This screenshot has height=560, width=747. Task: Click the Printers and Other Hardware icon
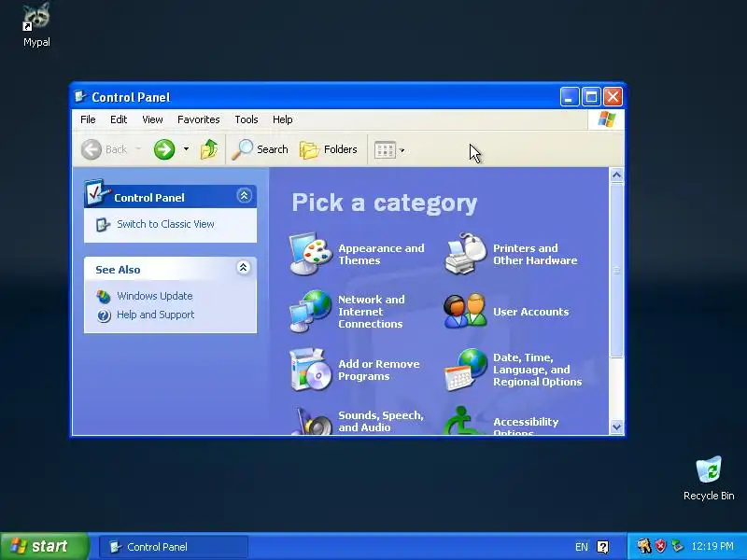click(466, 254)
